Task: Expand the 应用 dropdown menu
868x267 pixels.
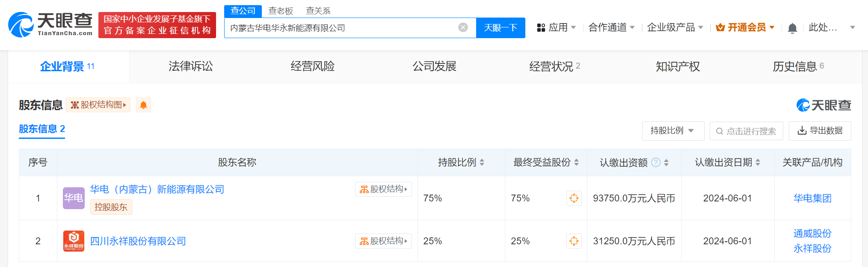Action: point(557,28)
